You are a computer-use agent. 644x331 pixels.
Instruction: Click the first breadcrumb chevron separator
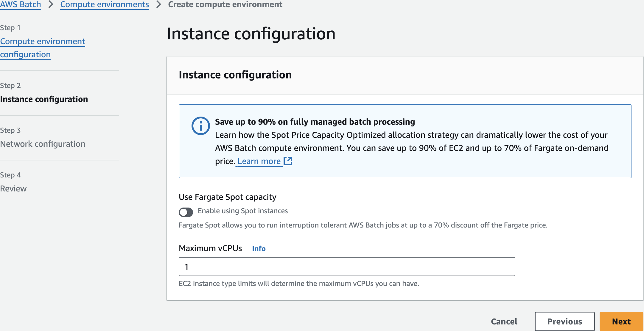coord(51,4)
